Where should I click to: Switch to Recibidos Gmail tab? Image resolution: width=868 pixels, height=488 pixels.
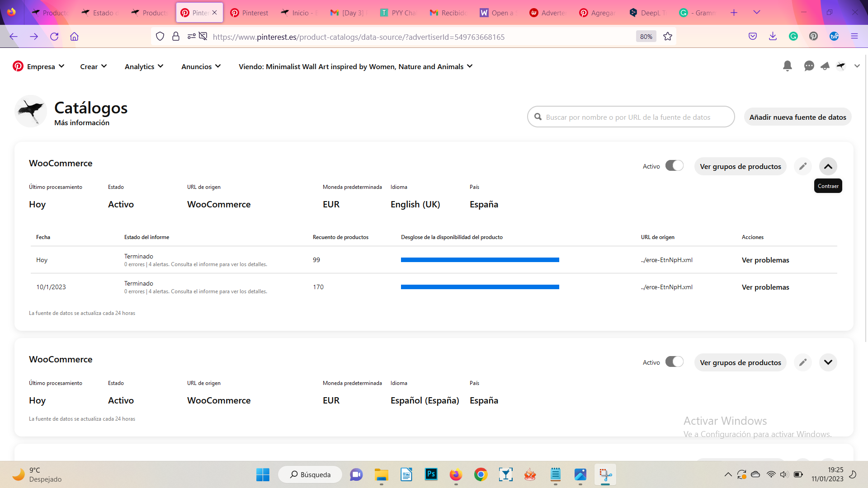pos(448,13)
